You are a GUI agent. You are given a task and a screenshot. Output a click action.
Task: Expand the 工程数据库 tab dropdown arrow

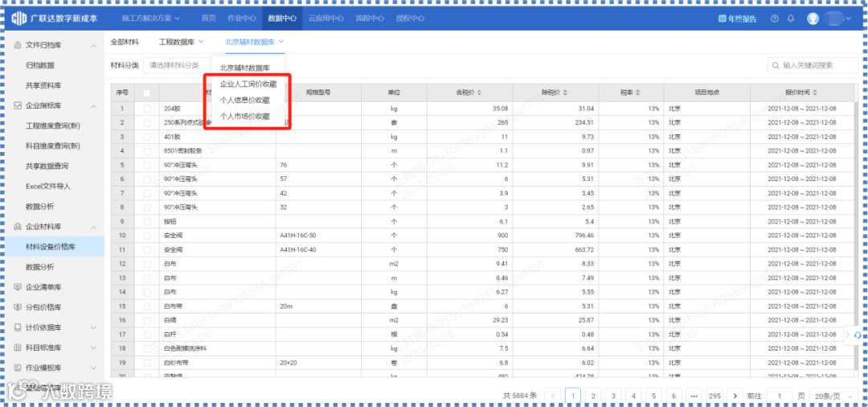(200, 42)
